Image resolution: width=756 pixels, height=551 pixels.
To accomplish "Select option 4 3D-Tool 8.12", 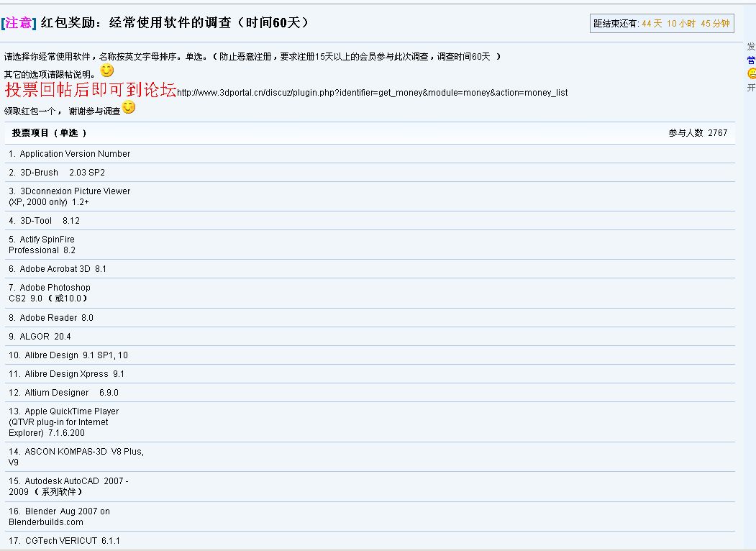I will (45, 221).
